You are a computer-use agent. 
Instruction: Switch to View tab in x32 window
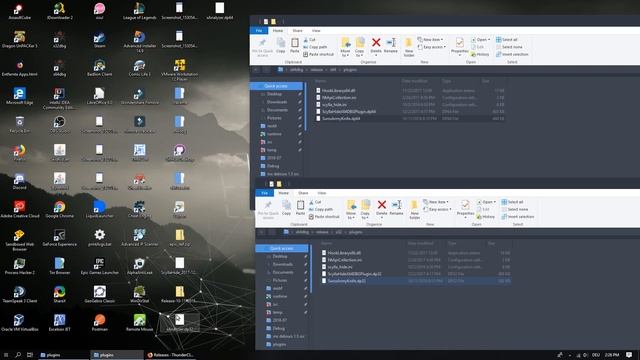(x=322, y=193)
